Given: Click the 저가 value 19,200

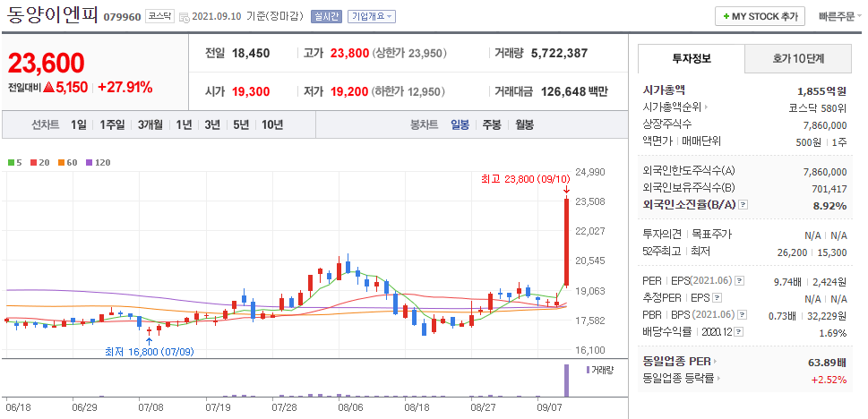Looking at the screenshot, I should point(348,91).
